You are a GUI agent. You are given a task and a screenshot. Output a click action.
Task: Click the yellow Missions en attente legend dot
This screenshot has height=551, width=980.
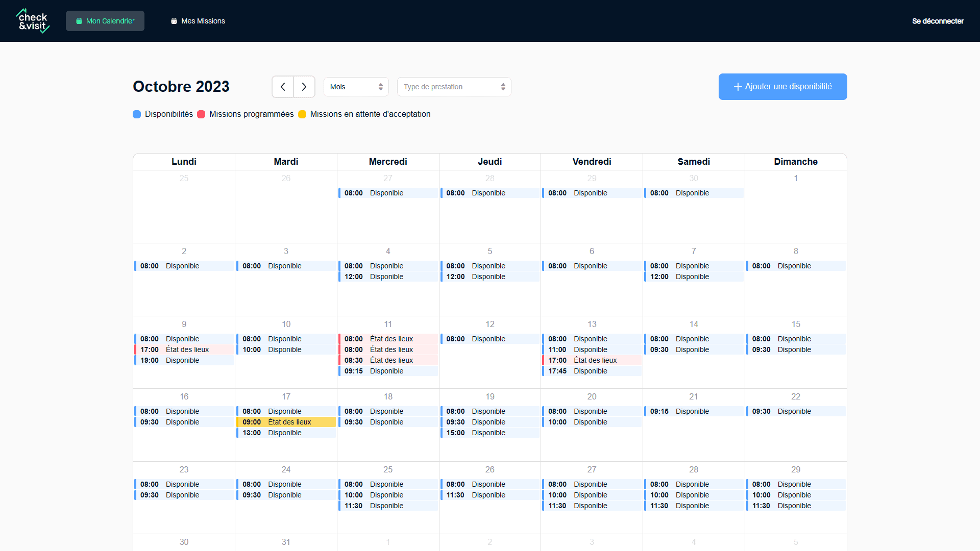pyautogui.click(x=302, y=114)
